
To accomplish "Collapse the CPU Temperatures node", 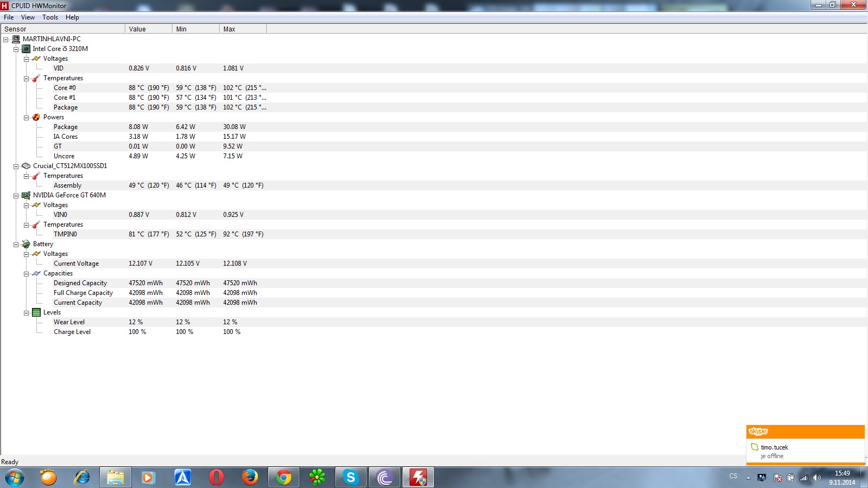I will [26, 79].
